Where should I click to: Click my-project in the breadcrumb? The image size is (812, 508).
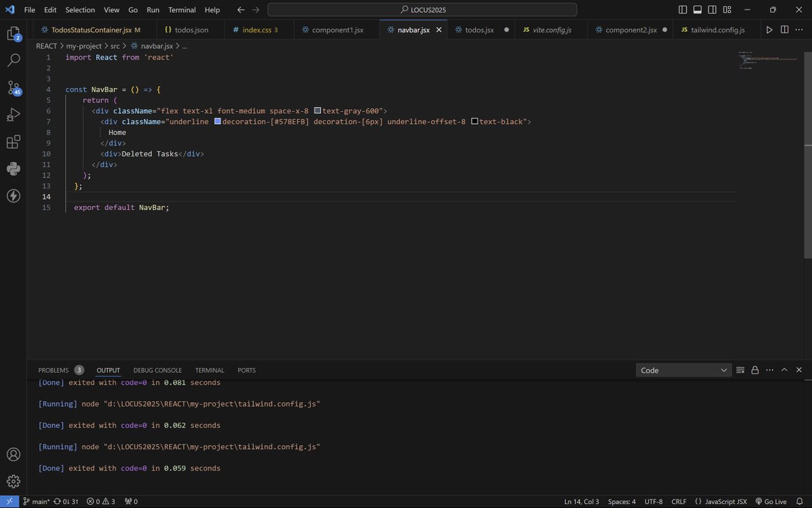pos(84,46)
